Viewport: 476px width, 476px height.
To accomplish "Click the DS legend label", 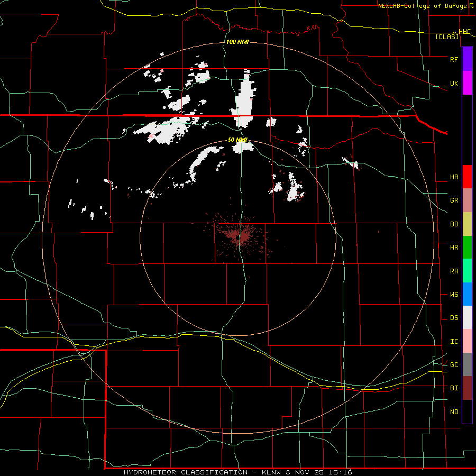I will tap(454, 318).
